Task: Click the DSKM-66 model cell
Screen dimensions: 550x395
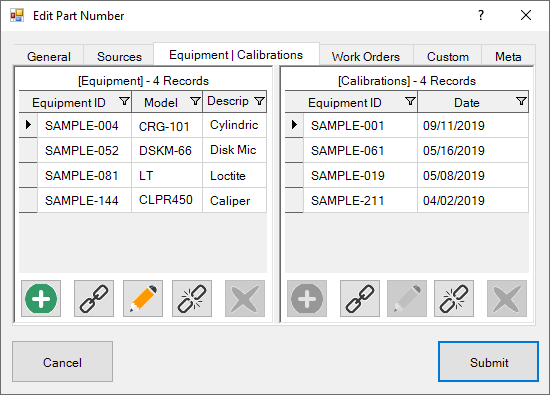Action: pyautogui.click(x=167, y=150)
